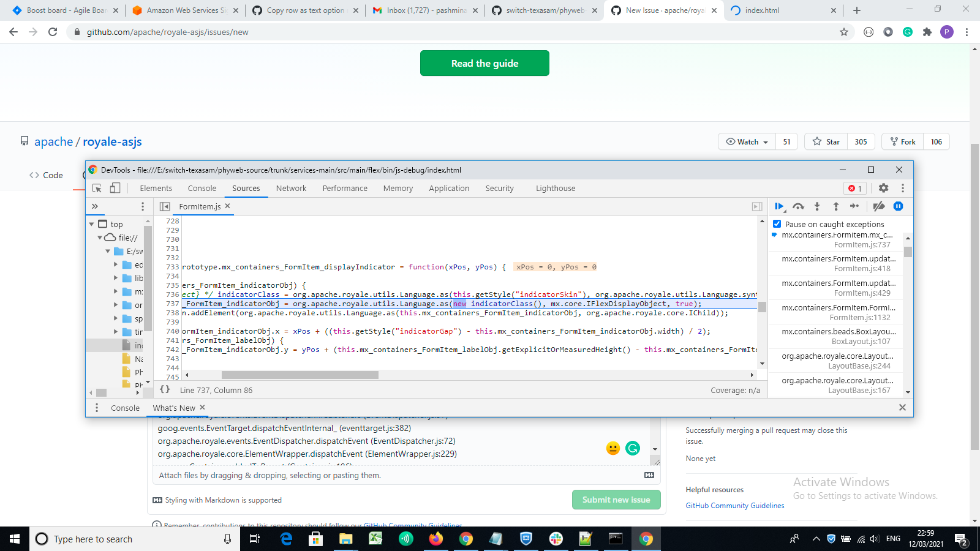Star the royale-asjs repository
The width and height of the screenshot is (980, 551).
826,141
